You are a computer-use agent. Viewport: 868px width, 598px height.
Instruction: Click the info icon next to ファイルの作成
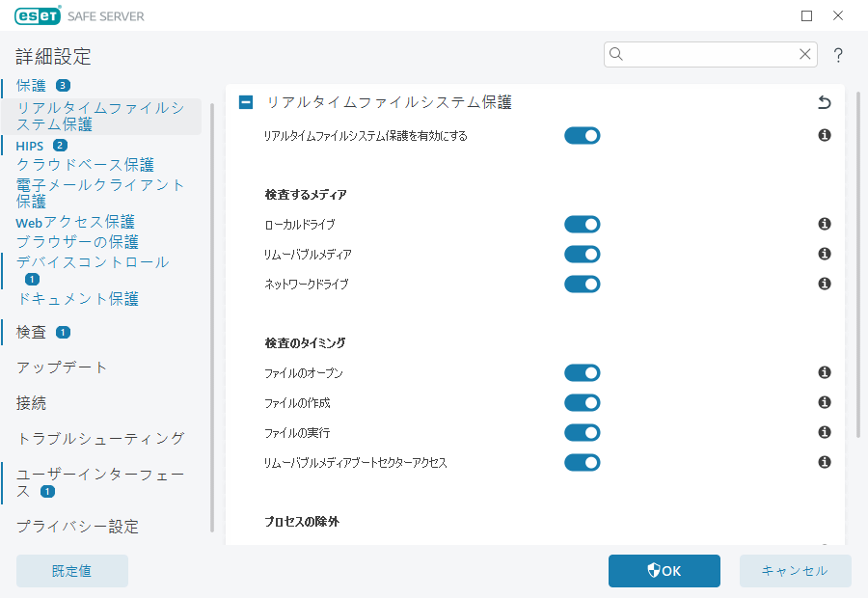pyautogui.click(x=825, y=402)
